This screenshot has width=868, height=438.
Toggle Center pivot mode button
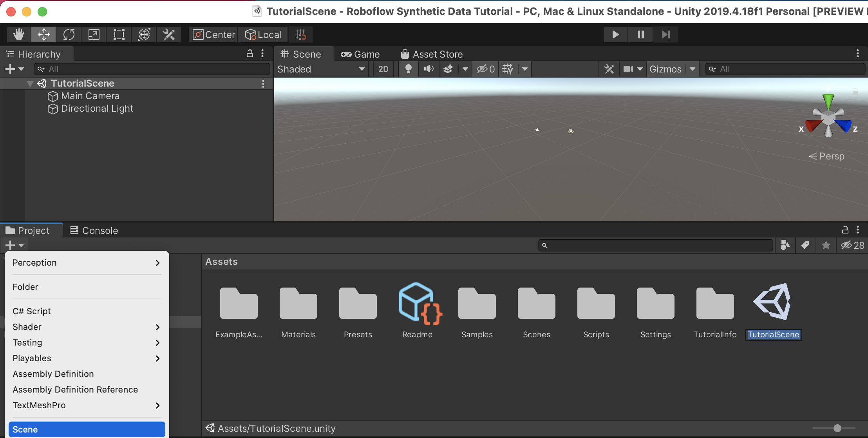point(214,34)
